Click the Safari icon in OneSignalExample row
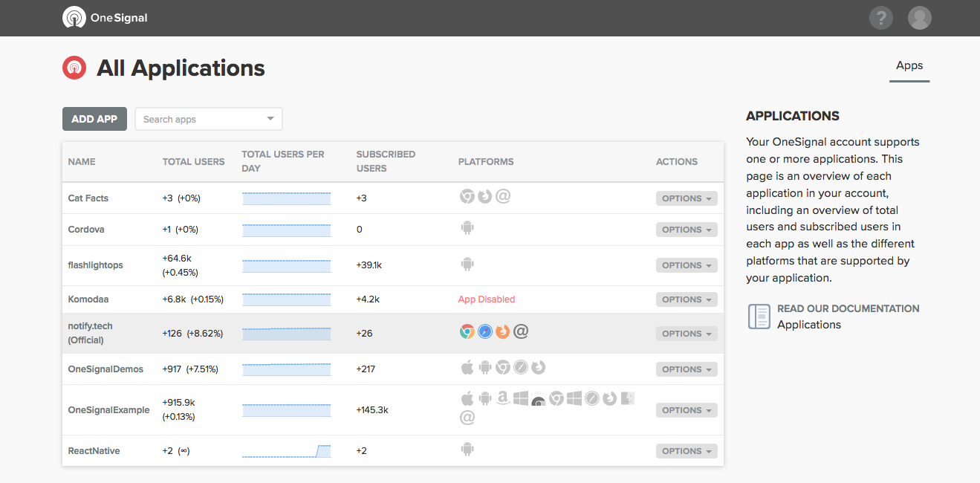The height and width of the screenshot is (483, 980). coord(592,398)
